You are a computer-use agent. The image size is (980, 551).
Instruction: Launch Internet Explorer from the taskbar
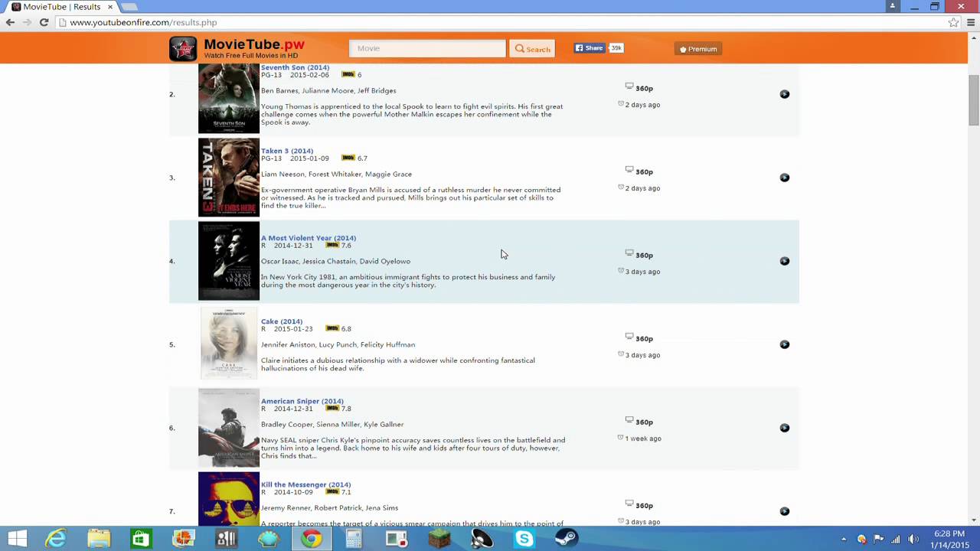pyautogui.click(x=56, y=539)
